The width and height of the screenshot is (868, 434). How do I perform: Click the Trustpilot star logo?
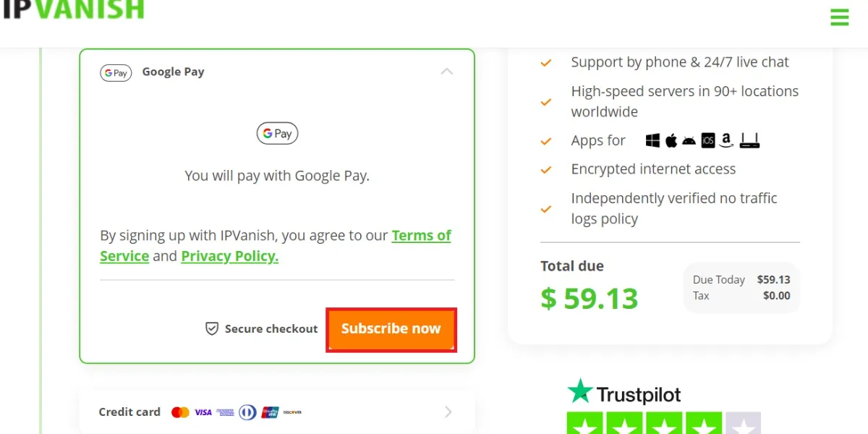click(579, 391)
